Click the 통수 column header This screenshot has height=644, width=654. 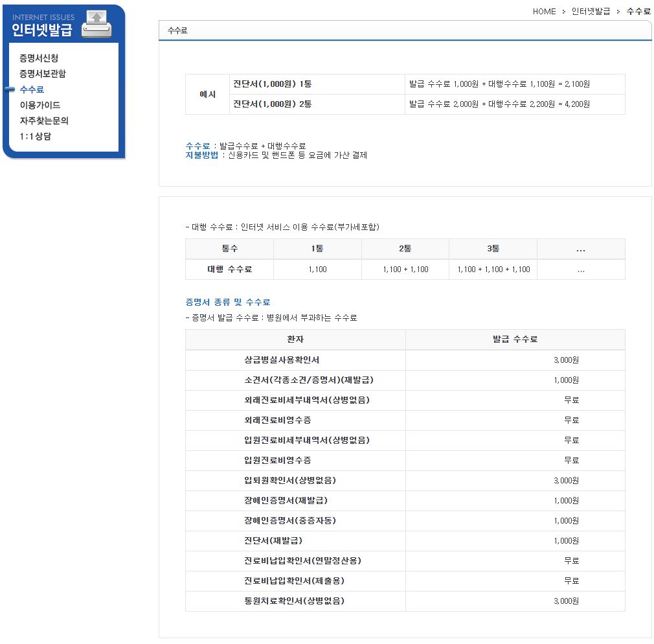click(x=229, y=249)
